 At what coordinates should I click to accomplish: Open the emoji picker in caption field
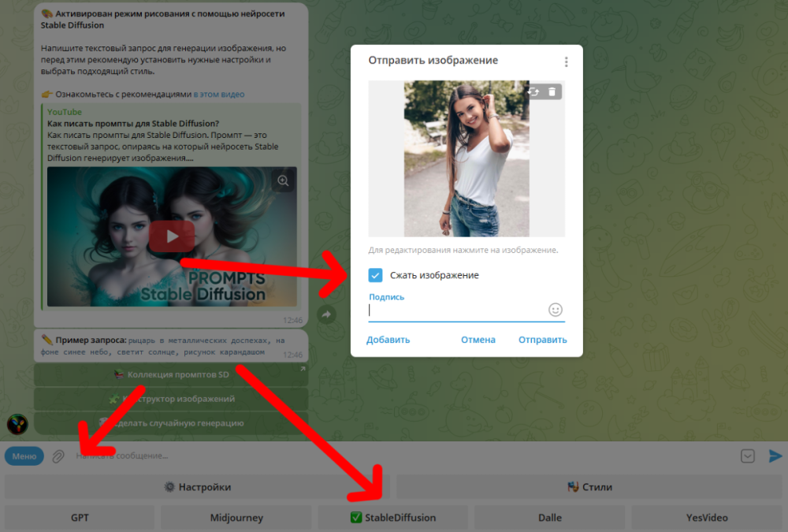coord(556,310)
